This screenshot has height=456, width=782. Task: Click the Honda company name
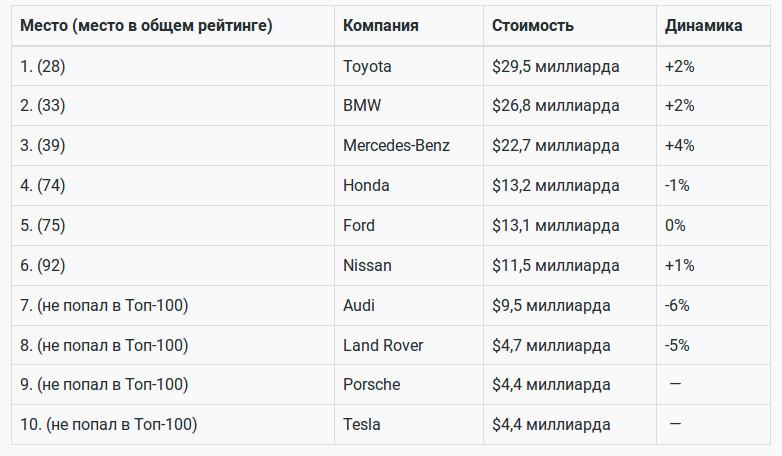tap(366, 185)
